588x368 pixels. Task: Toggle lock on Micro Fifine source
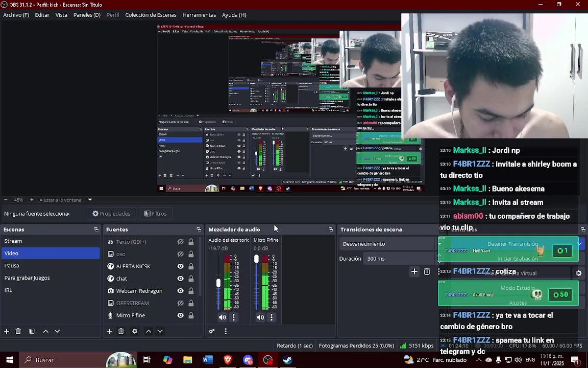tap(191, 315)
